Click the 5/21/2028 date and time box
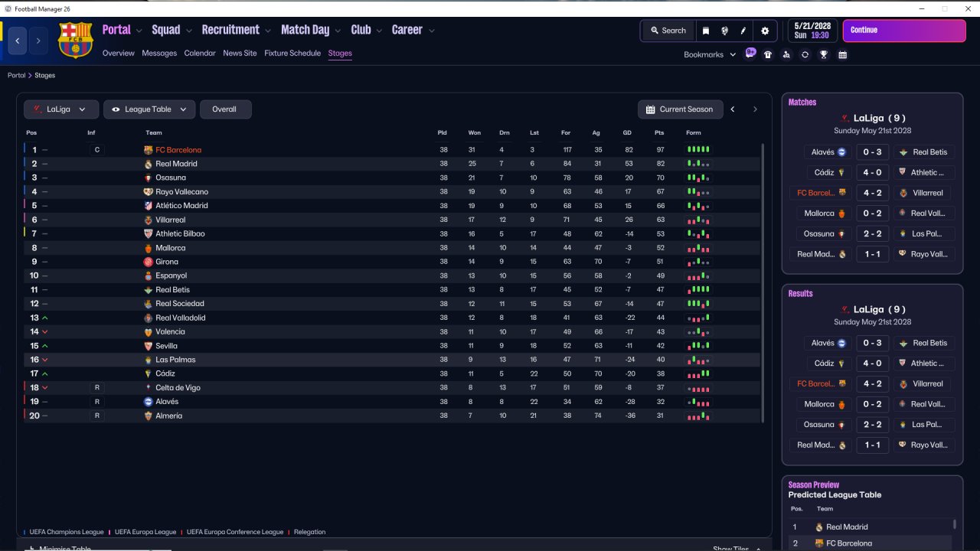The width and height of the screenshot is (980, 551). coord(812,31)
